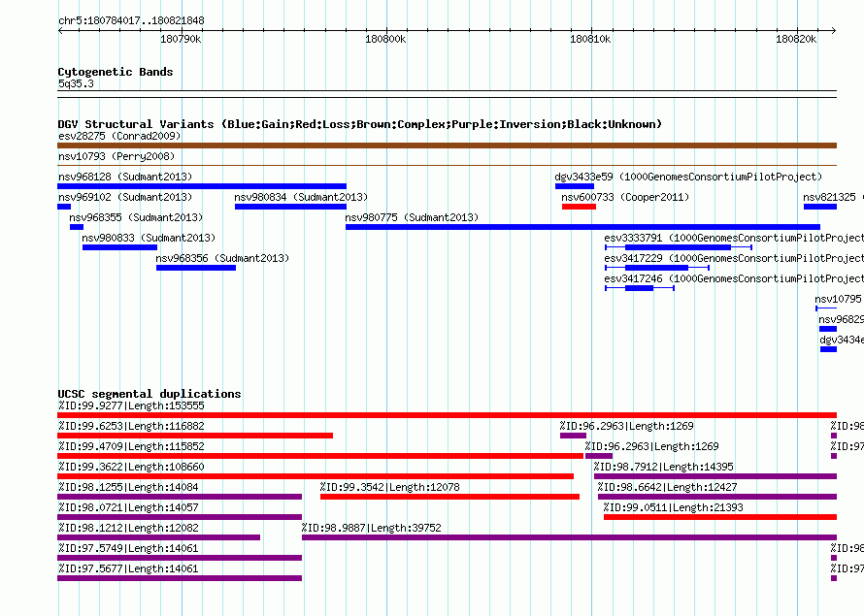The width and height of the screenshot is (864, 616).
Task: Open the %ID:97.5677|Length:14061 duplication
Action: (180, 578)
